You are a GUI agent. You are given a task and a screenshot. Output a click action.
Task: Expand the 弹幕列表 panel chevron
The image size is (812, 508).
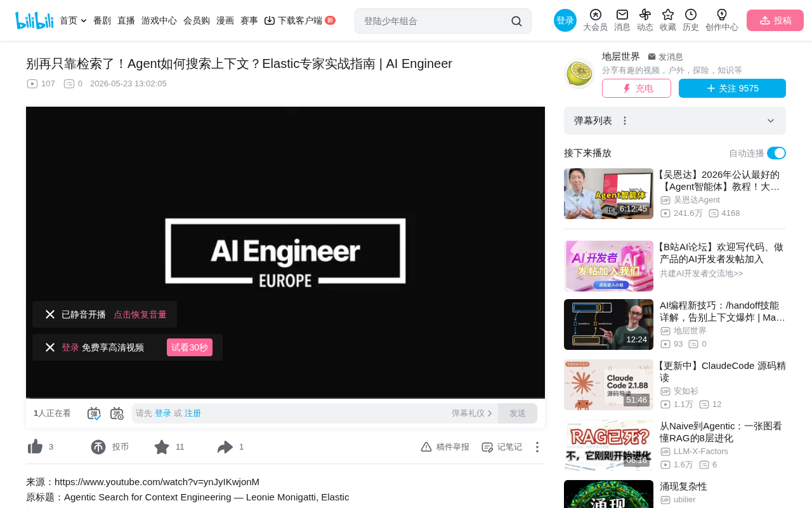(x=771, y=121)
